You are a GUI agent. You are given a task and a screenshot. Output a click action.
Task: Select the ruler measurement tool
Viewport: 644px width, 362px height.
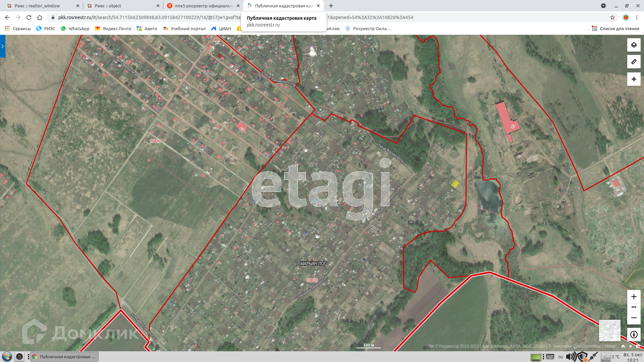click(634, 62)
